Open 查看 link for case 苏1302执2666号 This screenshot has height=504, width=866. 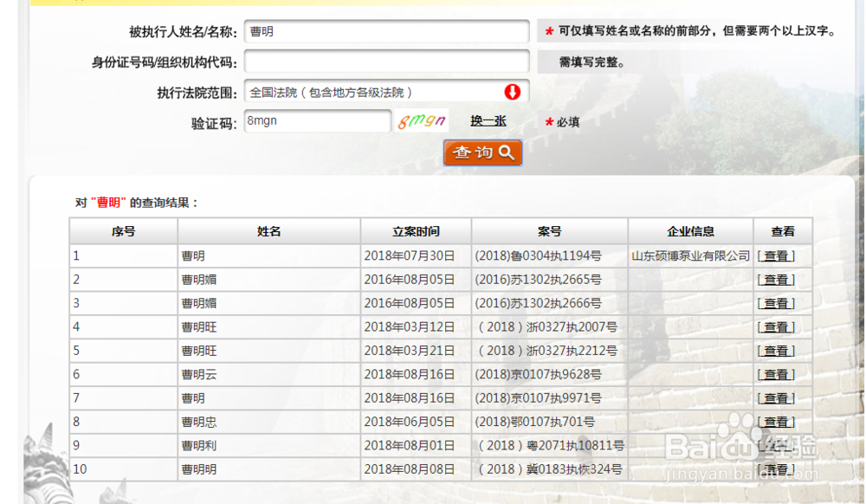[x=776, y=304]
